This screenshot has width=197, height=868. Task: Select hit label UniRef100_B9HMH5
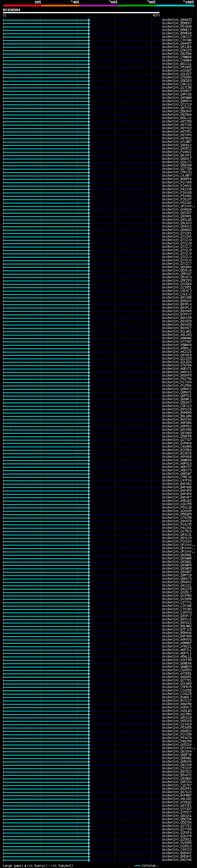(x=177, y=413)
